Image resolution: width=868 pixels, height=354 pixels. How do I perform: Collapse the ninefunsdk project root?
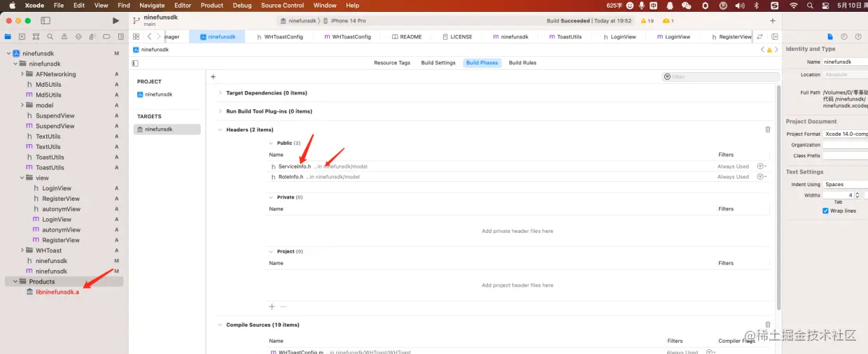pos(8,53)
